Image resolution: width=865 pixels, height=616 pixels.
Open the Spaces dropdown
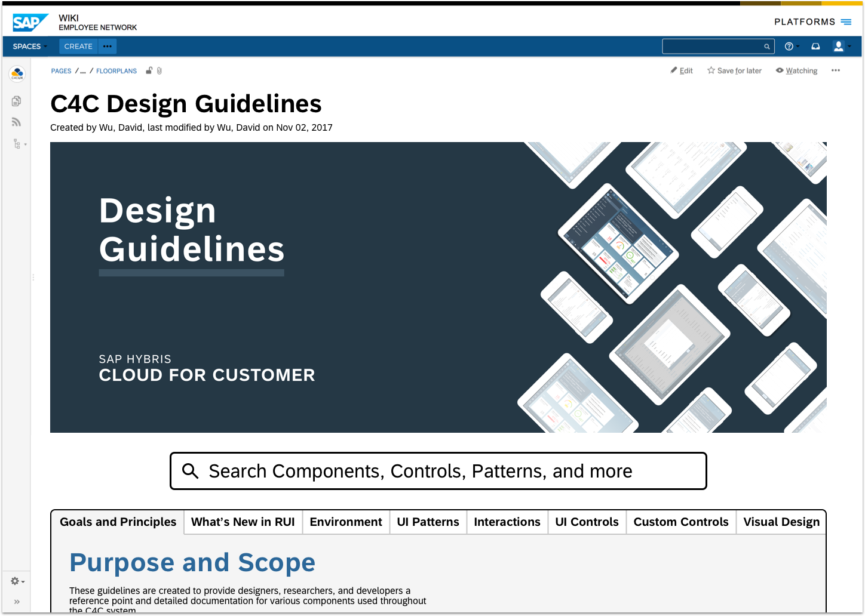[x=30, y=46]
